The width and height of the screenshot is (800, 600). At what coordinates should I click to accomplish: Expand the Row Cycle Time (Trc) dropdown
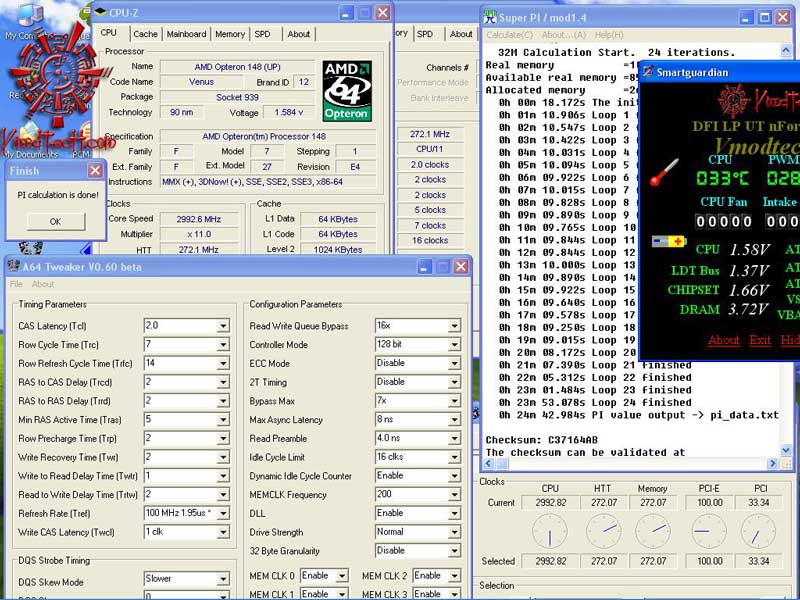[223, 345]
